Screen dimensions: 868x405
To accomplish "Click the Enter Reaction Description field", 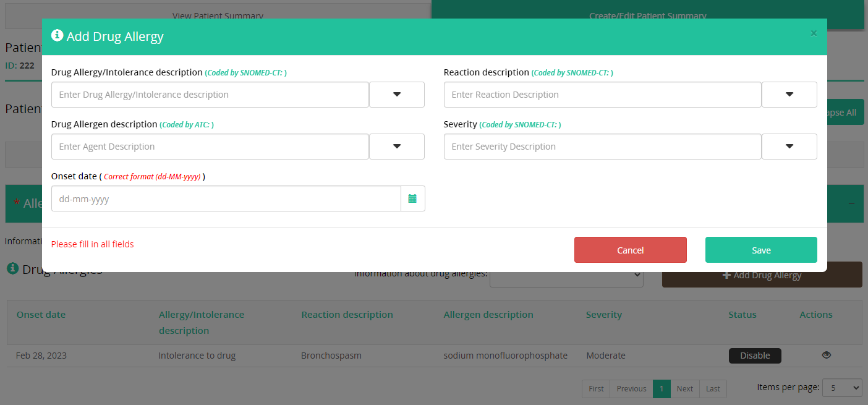I will tap(602, 95).
